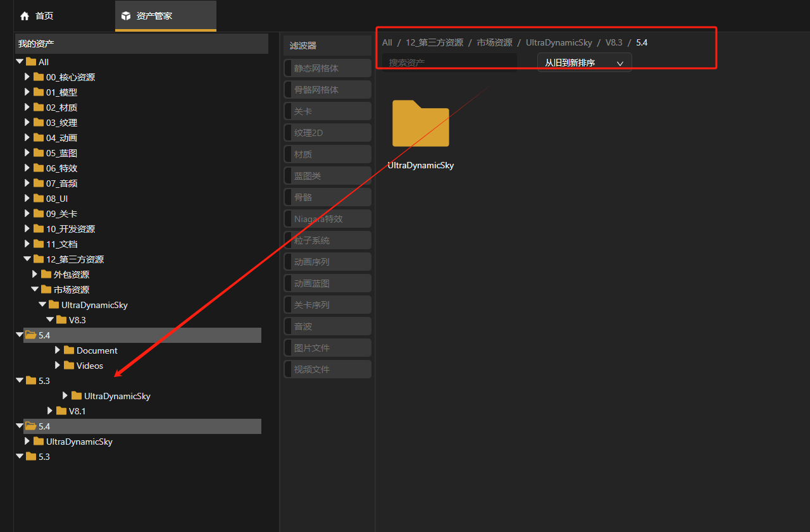Open the 从旧到新排序 sort dropdown
This screenshot has width=810, height=532.
(x=585, y=63)
